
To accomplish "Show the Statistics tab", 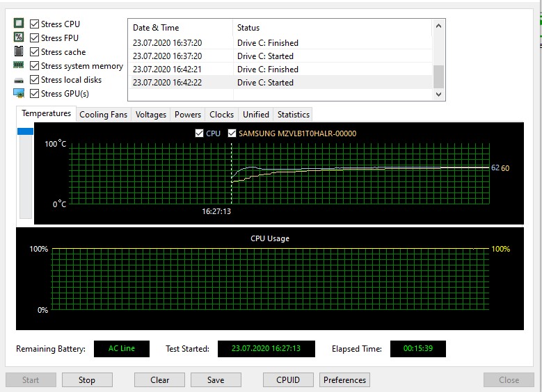I will (x=294, y=115).
